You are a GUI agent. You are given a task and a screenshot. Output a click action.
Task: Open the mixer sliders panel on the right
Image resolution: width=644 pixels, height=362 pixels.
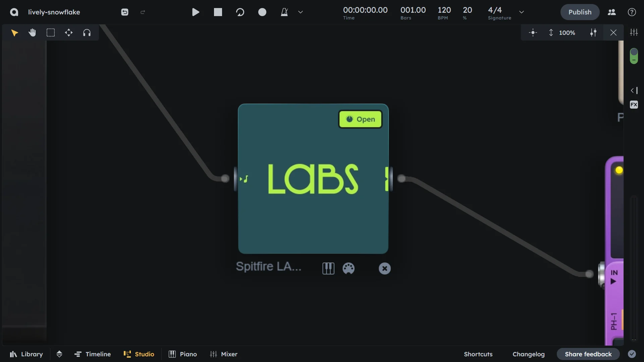(x=634, y=32)
